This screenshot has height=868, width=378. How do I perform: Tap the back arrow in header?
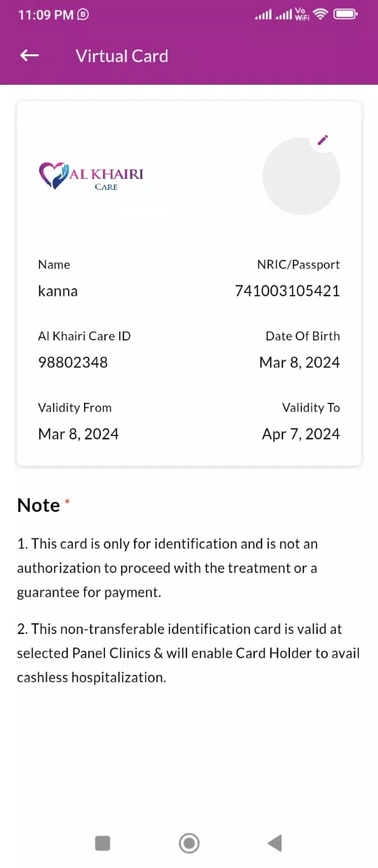click(29, 56)
